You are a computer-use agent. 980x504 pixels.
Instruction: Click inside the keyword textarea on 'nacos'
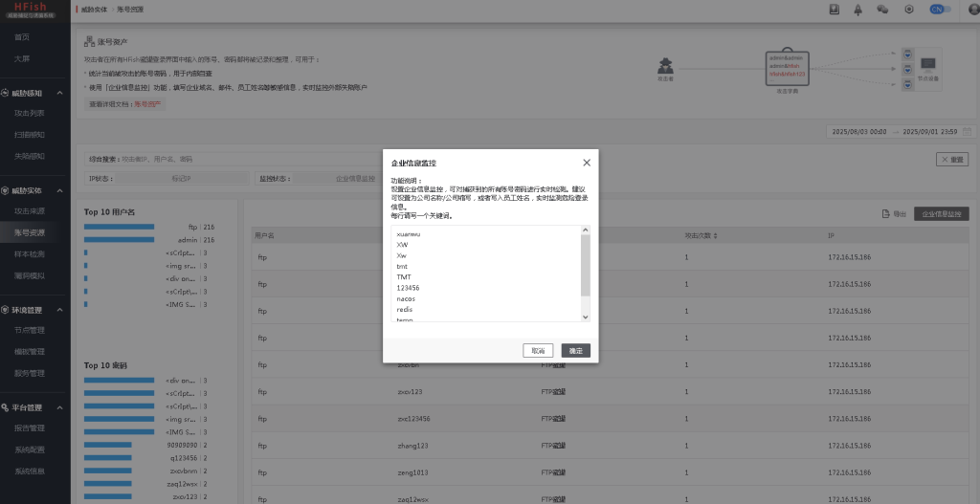coord(406,298)
